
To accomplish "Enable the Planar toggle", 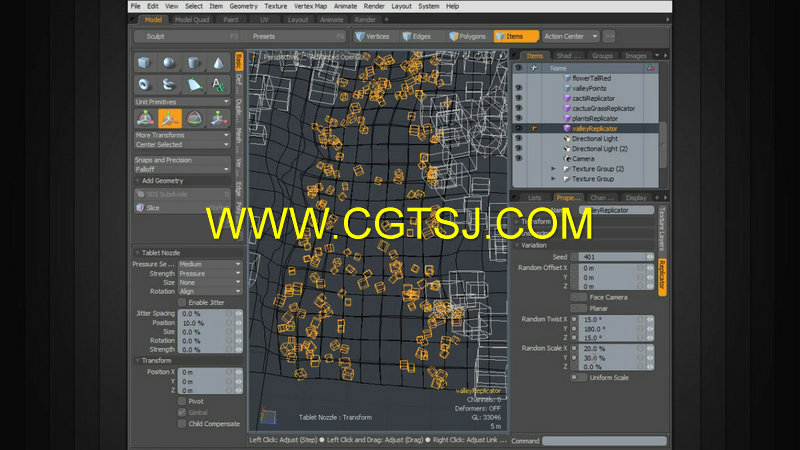I will pos(578,308).
